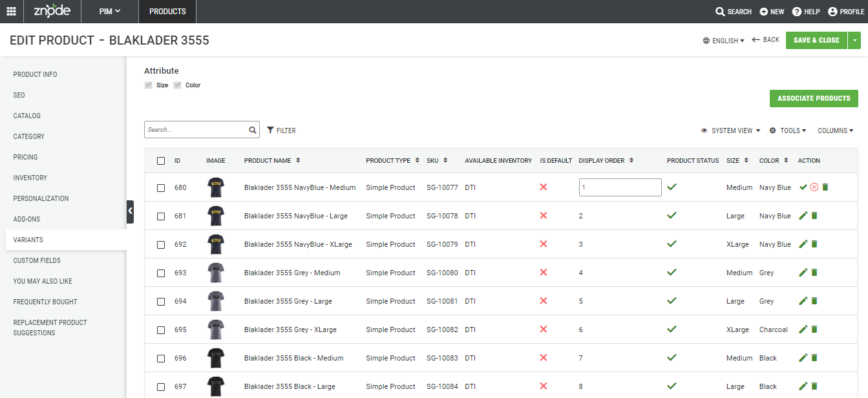Cancel the row 680 edit with red X
The image size is (868, 398).
[x=814, y=187]
